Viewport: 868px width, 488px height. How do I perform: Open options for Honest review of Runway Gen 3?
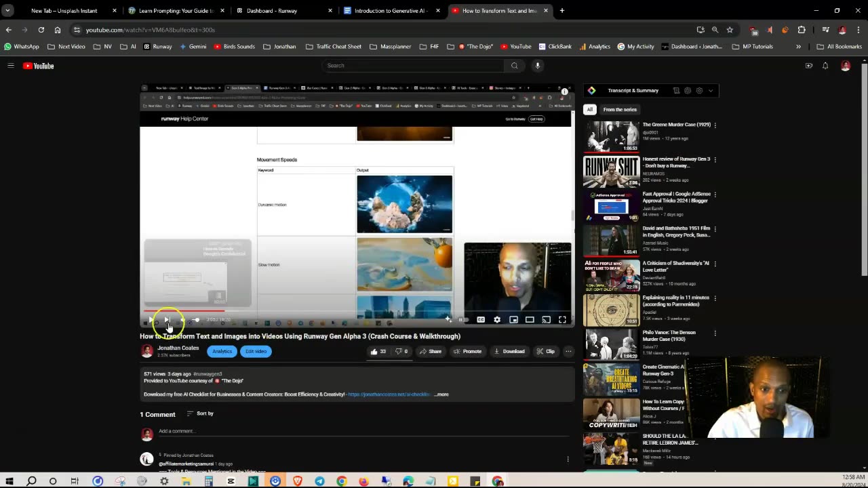[x=715, y=160]
